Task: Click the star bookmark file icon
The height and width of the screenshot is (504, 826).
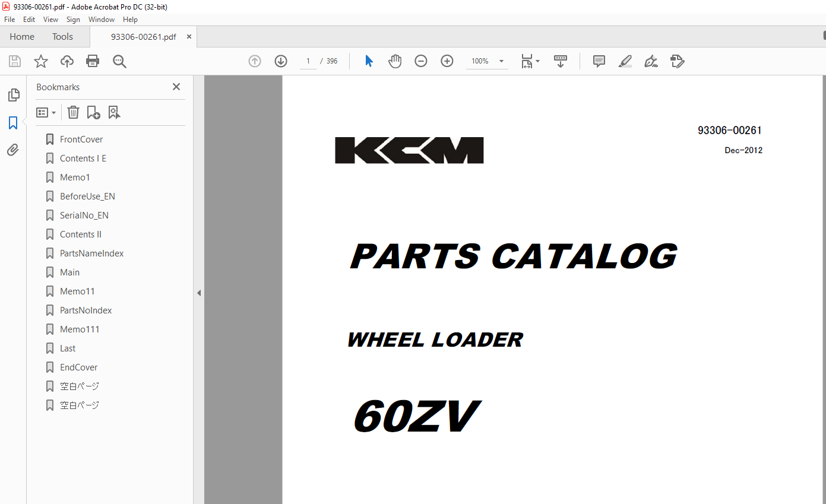Action: [41, 61]
